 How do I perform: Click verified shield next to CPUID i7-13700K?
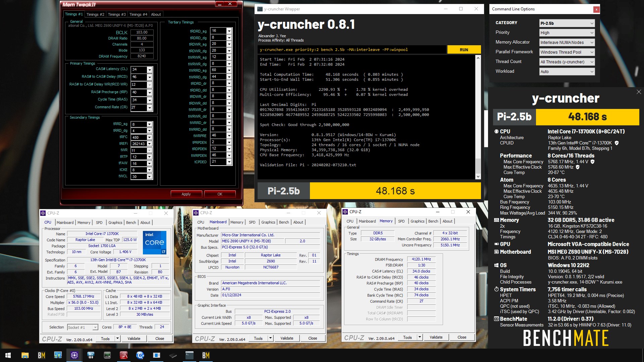(616, 143)
